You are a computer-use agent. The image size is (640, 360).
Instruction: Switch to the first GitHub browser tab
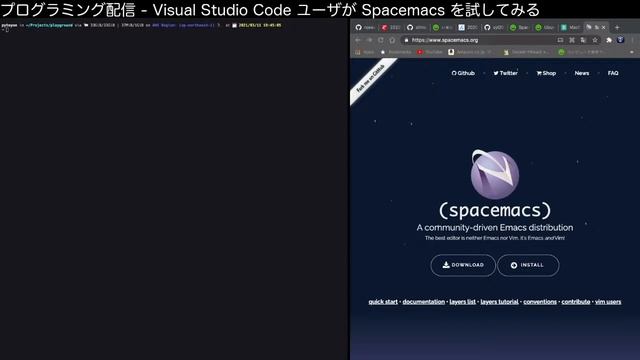(364, 27)
